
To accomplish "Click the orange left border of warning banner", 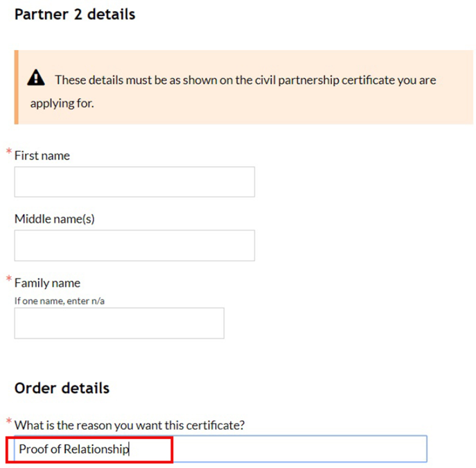I will pos(17,87).
